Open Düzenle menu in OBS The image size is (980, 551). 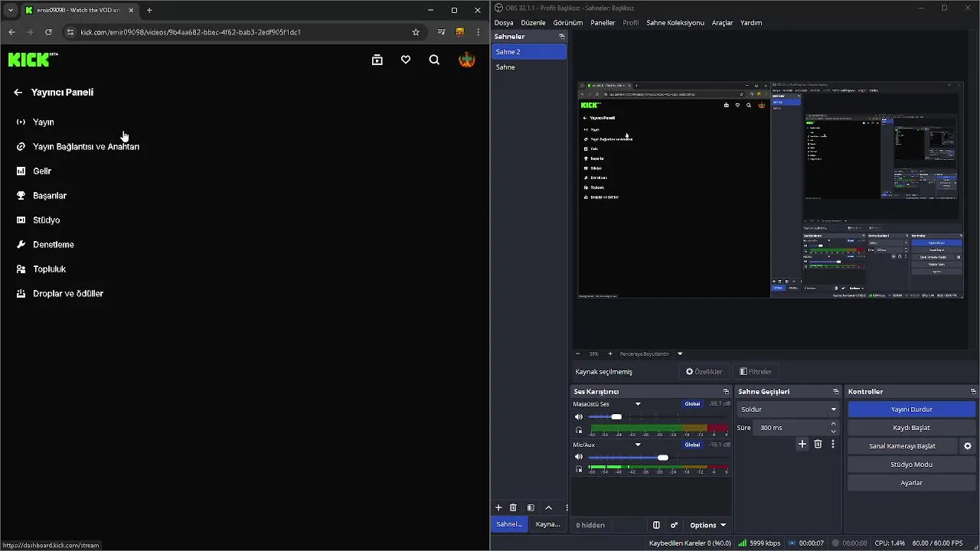533,23
